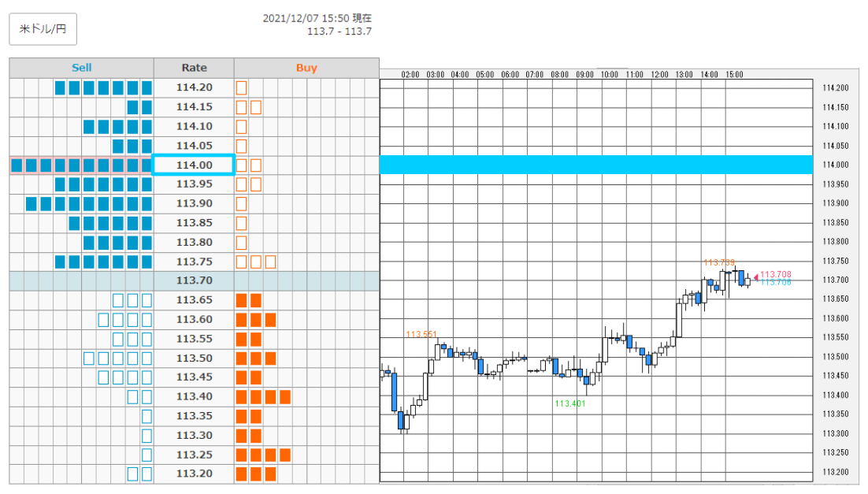Screen dimensions: 868x494
Task: Click the cyan 114.000 band on chart
Action: click(x=596, y=165)
